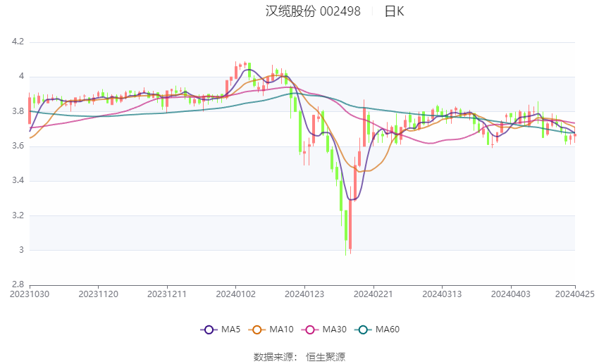Hide the MA60 line via its label
This screenshot has width=599, height=364.
(388, 330)
